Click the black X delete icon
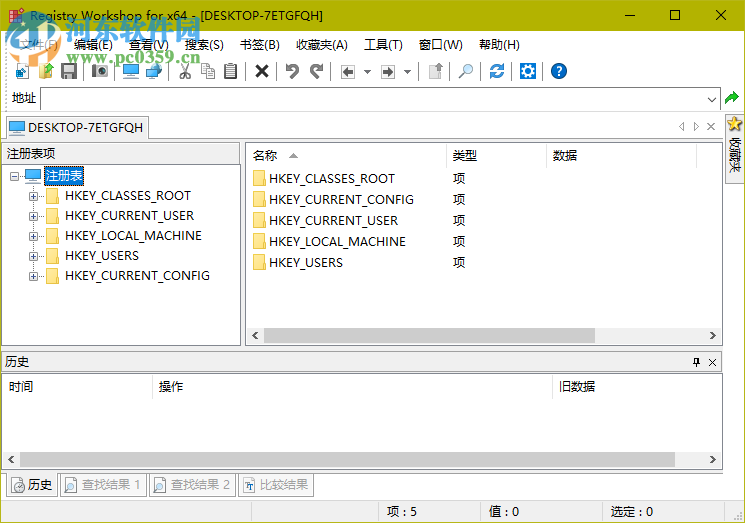745x523 pixels. click(262, 72)
